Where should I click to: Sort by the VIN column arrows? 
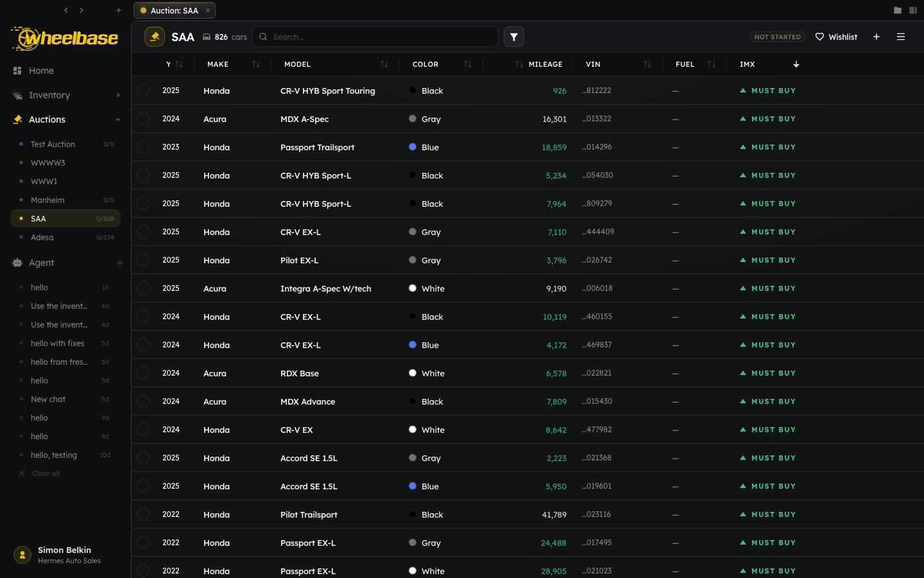coord(647,64)
